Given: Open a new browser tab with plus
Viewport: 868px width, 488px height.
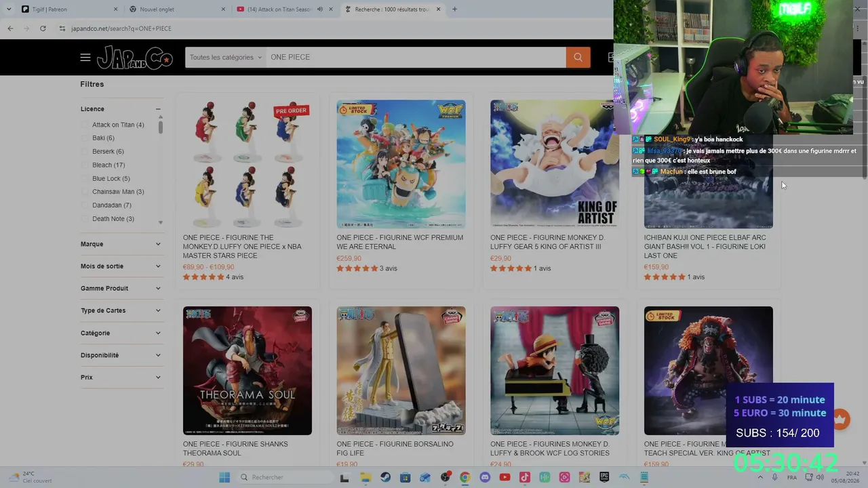Looking at the screenshot, I should pos(454,9).
